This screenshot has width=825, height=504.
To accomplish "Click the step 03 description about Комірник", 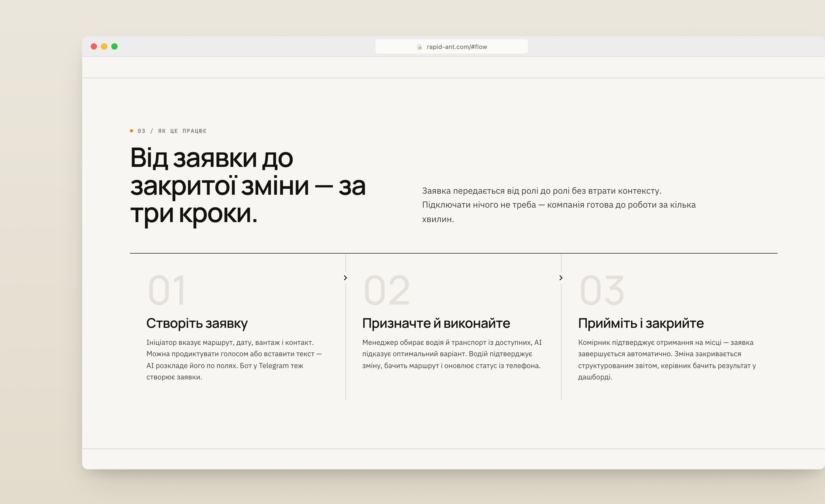I will pos(667,360).
